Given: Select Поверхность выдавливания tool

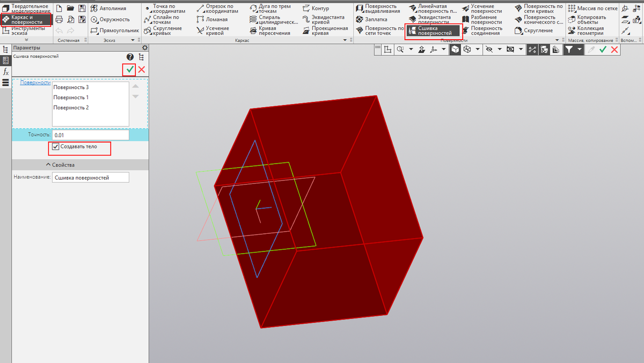Looking at the screenshot, I should 377,8.
